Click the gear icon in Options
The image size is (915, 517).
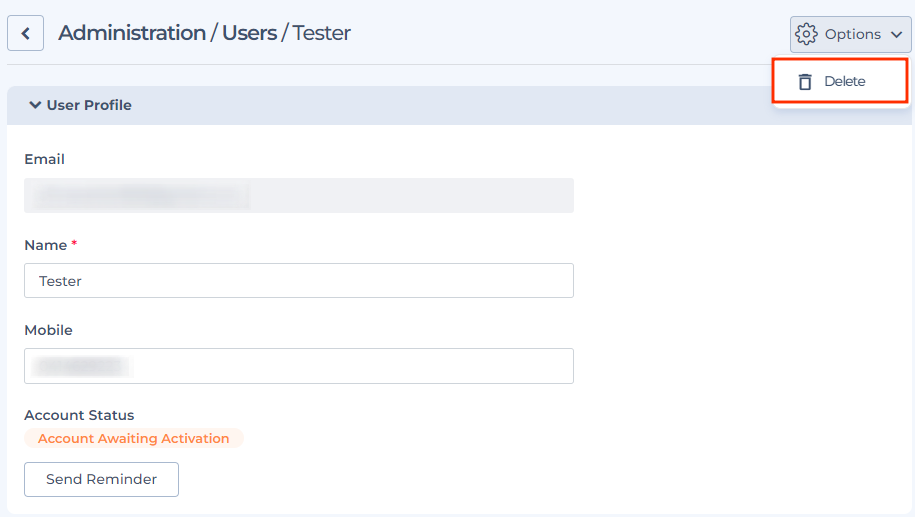tap(806, 34)
